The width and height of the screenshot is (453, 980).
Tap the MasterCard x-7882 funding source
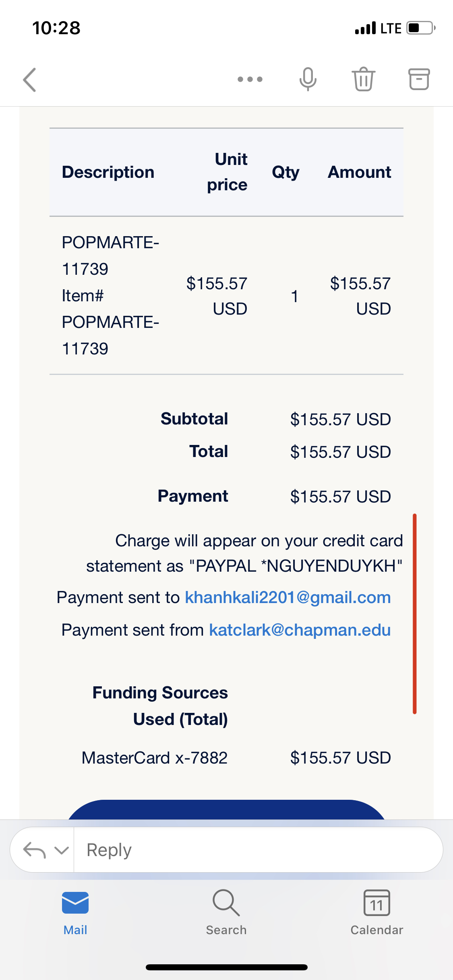coord(155,758)
